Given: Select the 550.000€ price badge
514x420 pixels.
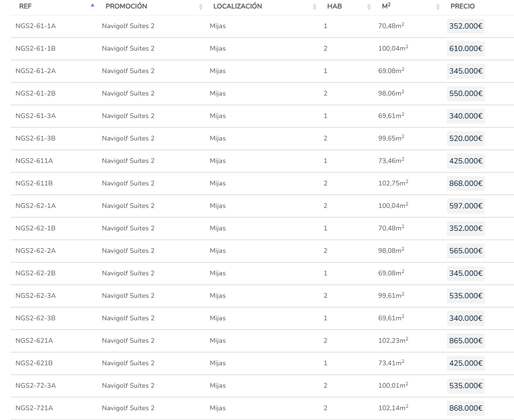Looking at the screenshot, I should (x=465, y=94).
